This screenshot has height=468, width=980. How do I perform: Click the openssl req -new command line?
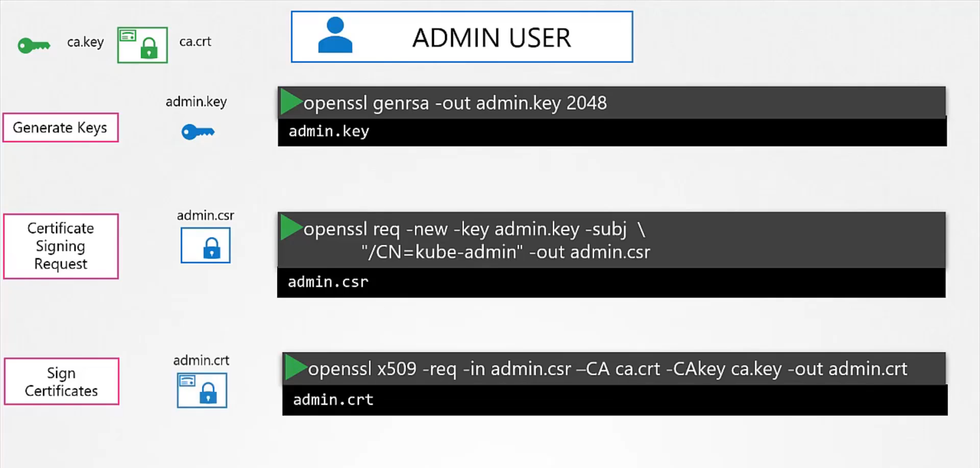pyautogui.click(x=477, y=240)
